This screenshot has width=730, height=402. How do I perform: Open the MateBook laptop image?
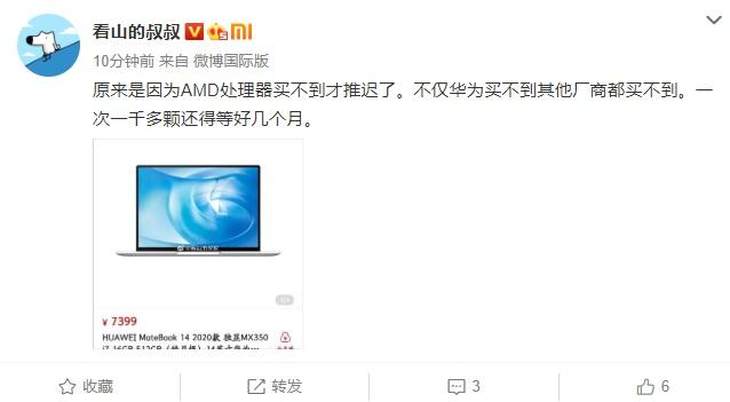pos(198,211)
